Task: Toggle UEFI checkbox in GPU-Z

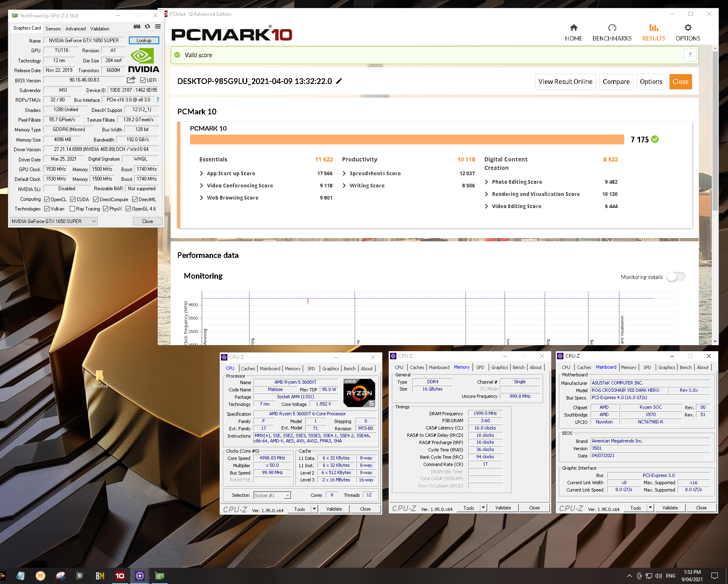Action: click(x=143, y=80)
